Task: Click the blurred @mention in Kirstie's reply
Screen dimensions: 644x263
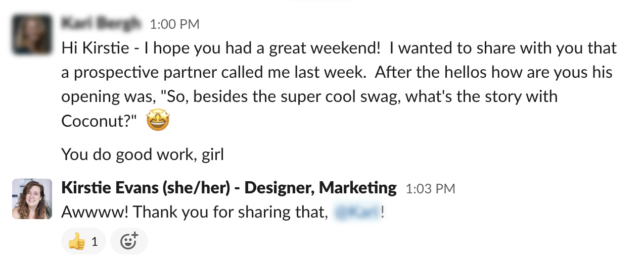Action: tap(357, 213)
